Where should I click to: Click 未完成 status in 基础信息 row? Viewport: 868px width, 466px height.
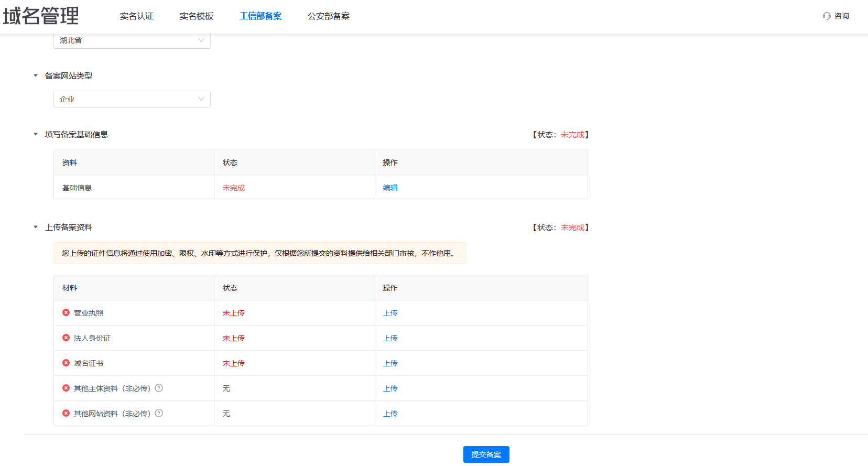(x=234, y=188)
